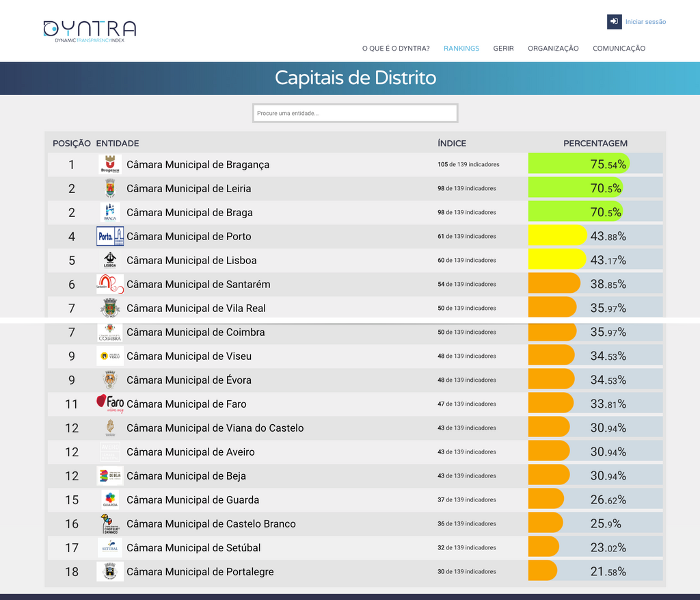Click the yellow 43.88% progress bar

point(558,235)
